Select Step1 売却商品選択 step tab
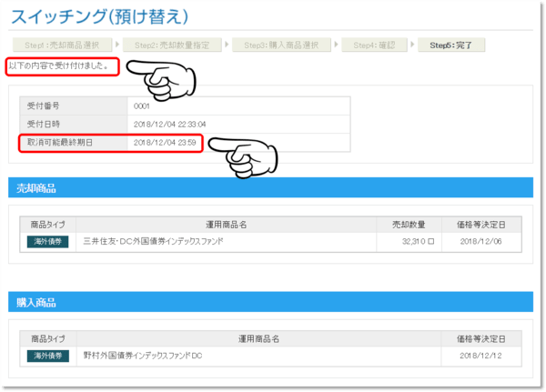 [x=62, y=45]
